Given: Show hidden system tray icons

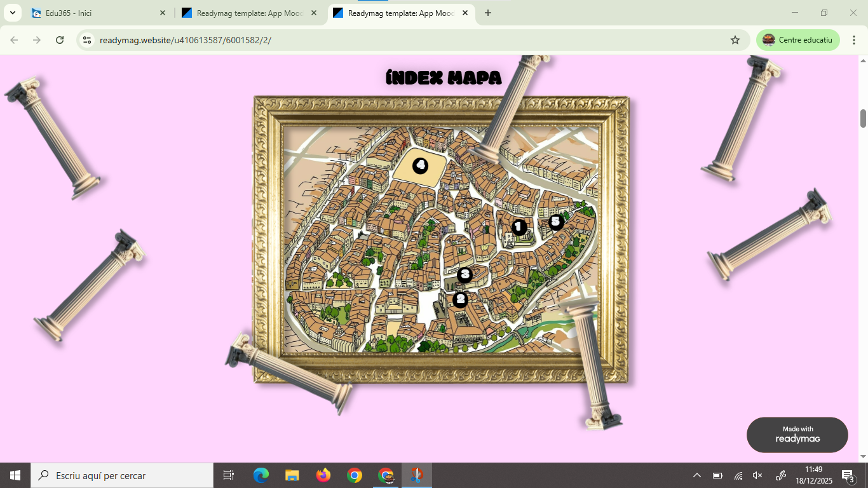Looking at the screenshot, I should click(x=697, y=475).
